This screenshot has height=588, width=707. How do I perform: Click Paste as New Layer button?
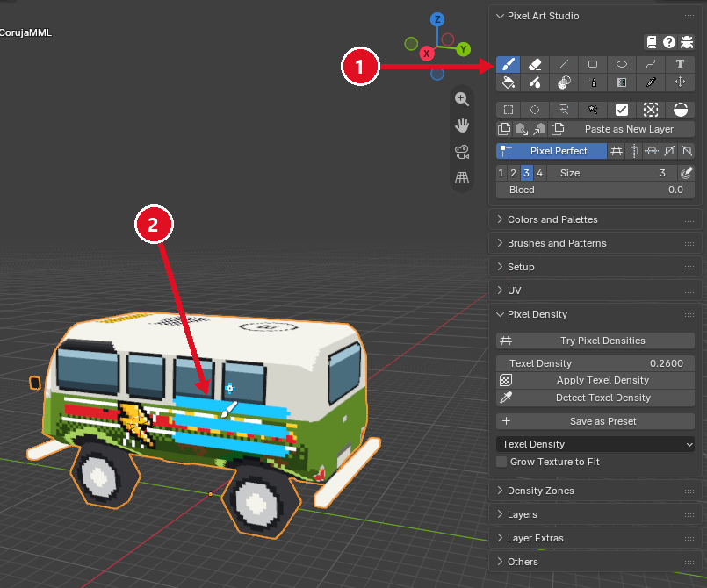(629, 129)
